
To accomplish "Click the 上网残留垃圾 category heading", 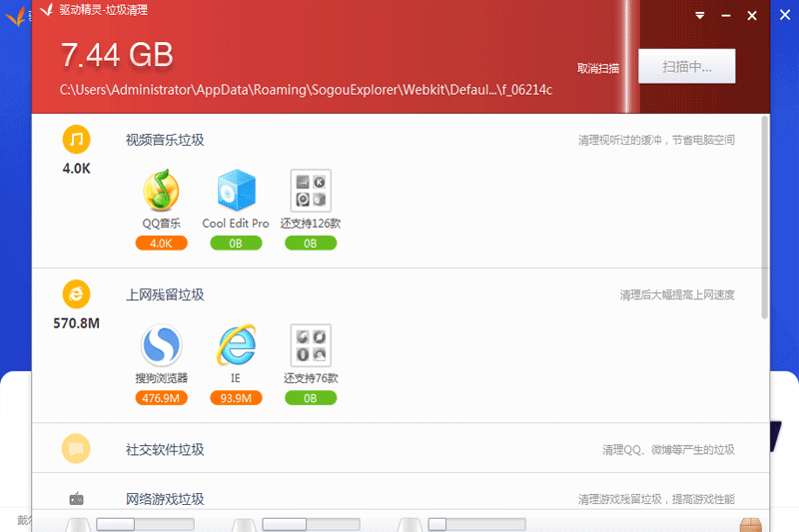I will coord(165,295).
